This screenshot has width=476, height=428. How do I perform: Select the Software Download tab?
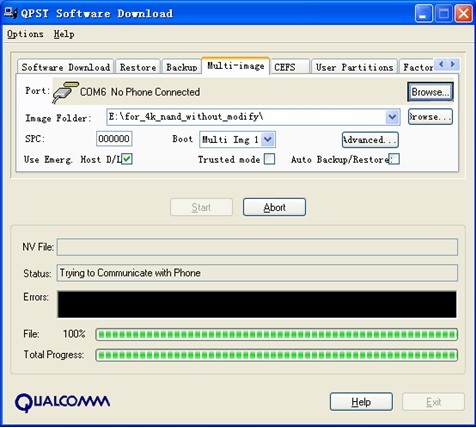(x=66, y=67)
